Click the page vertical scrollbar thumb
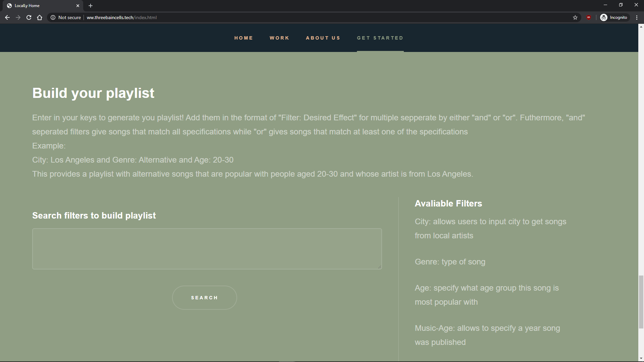This screenshot has height=362, width=644. (x=641, y=302)
